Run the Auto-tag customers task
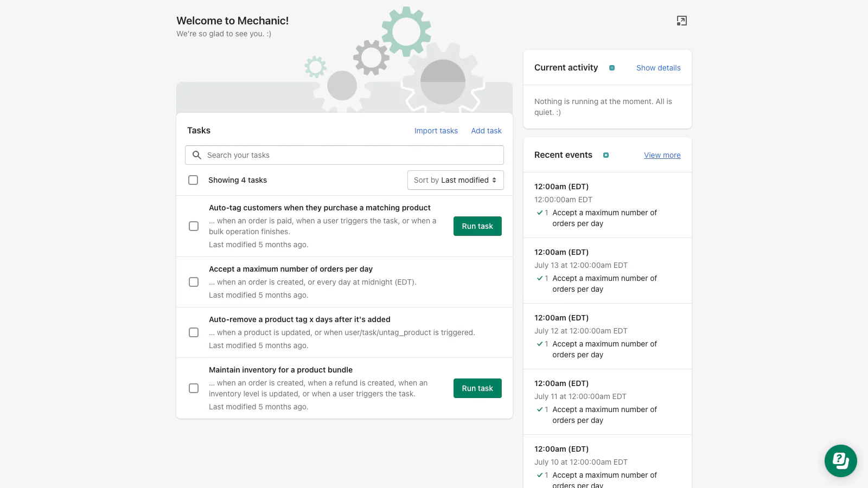Viewport: 868px width, 488px height. 477,226
